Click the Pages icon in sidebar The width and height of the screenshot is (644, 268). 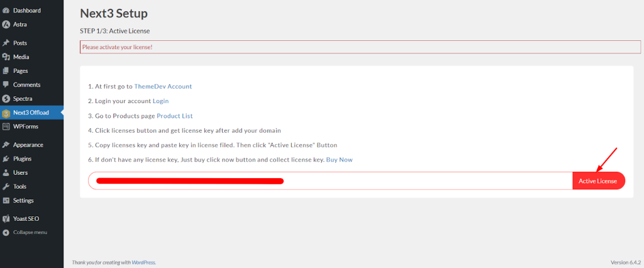[6, 71]
